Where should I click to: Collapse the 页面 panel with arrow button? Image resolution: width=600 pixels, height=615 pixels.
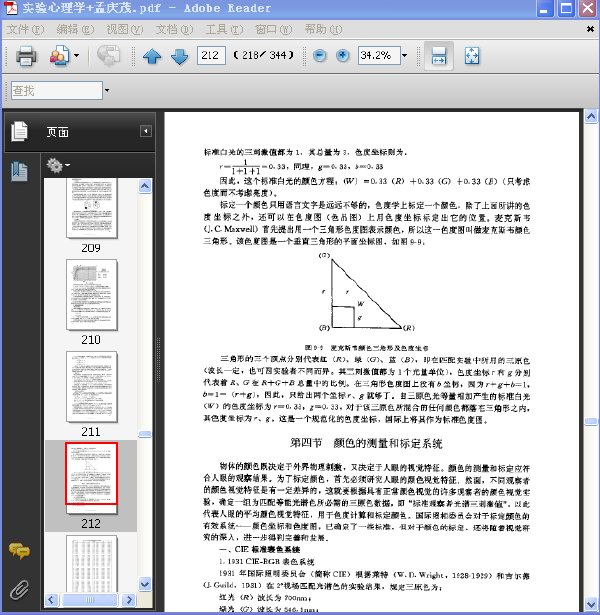click(x=146, y=131)
